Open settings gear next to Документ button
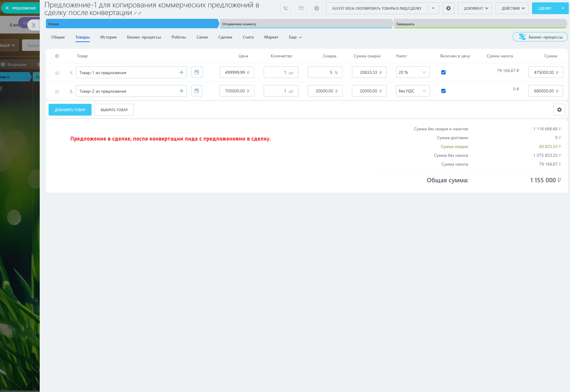This screenshot has height=392, width=570. (x=448, y=8)
